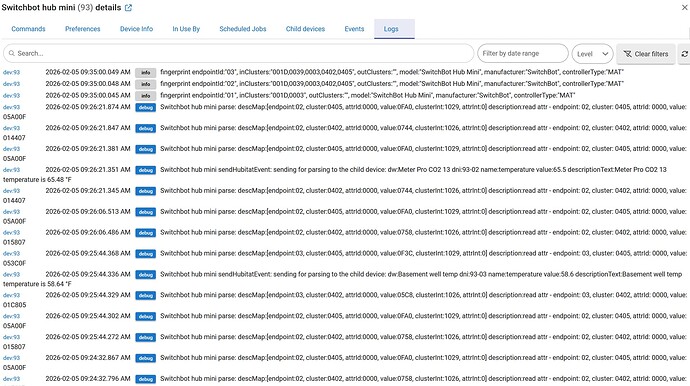Image resolution: width=690 pixels, height=386 pixels.
Task: Open the Preferences tab
Action: (83, 29)
